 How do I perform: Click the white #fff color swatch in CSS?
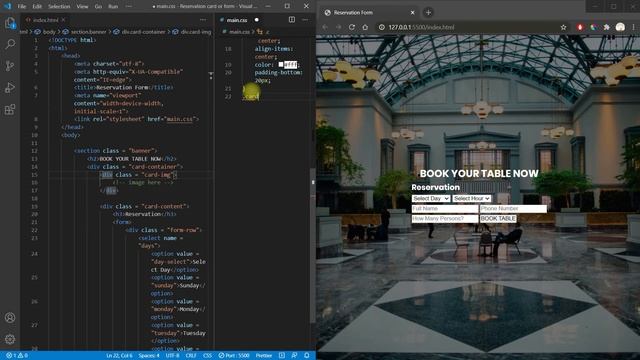pyautogui.click(x=281, y=64)
